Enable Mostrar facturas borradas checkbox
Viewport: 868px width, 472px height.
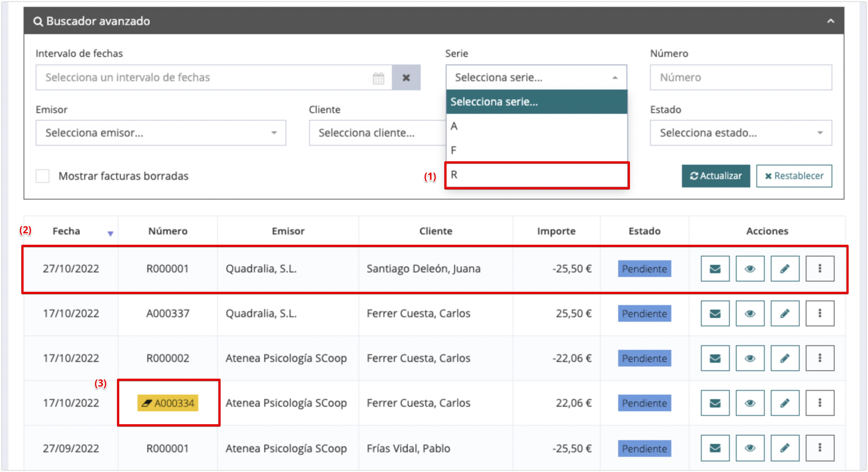pos(43,176)
